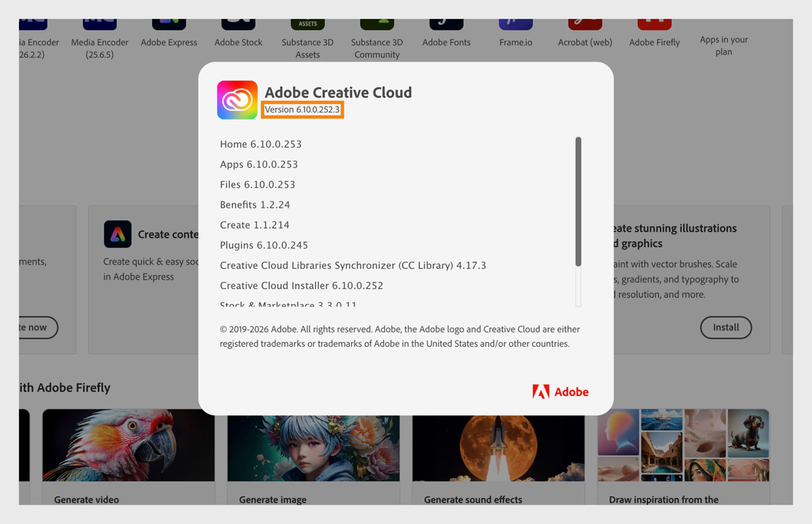Image resolution: width=812 pixels, height=524 pixels.
Task: Open the Adobe Stock app icon
Action: (239, 24)
